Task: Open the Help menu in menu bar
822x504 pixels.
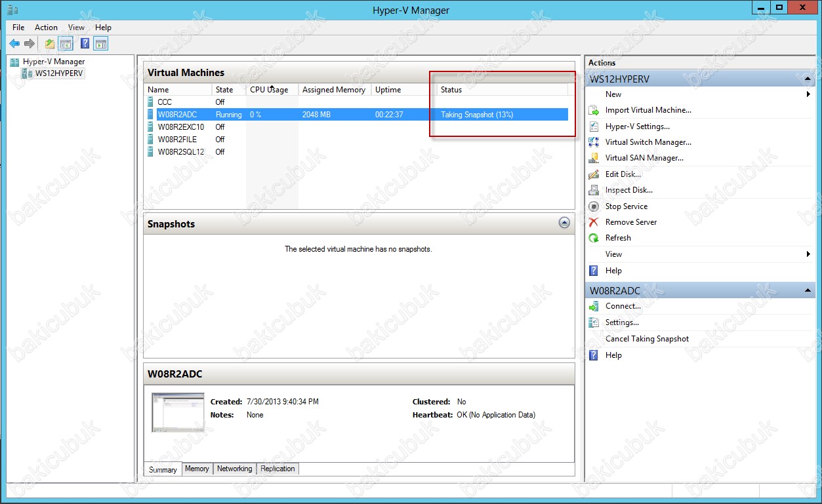Action: [x=103, y=28]
